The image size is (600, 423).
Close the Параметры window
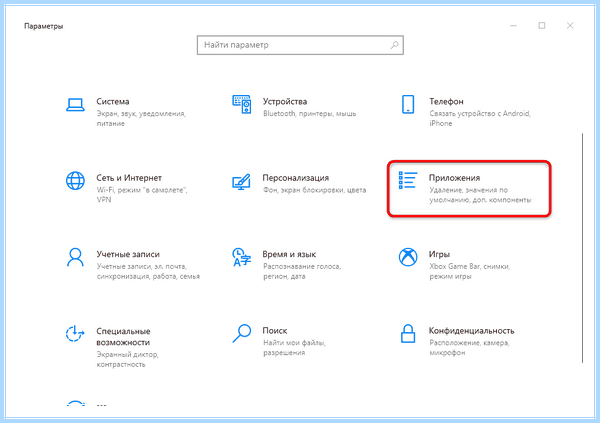tap(570, 26)
